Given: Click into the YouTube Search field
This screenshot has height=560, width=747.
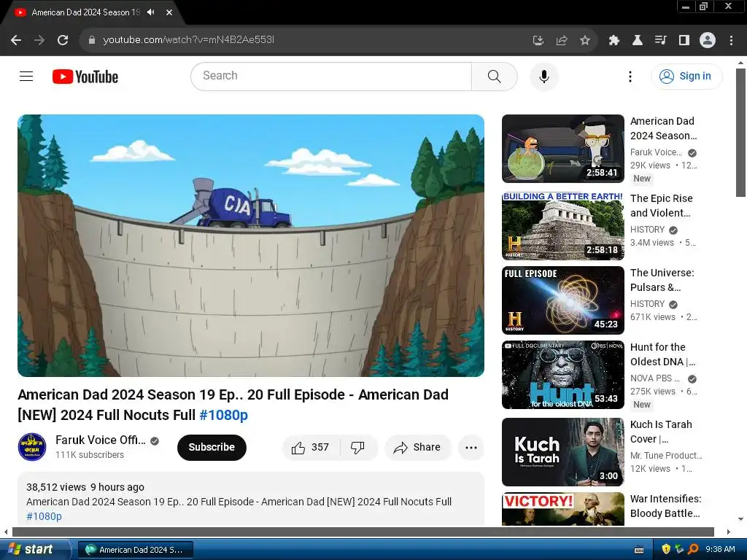Looking at the screenshot, I should 331,76.
